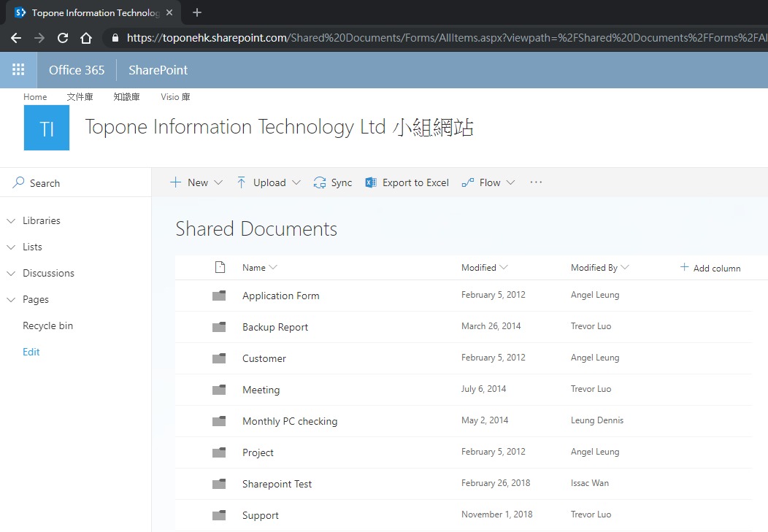Open the New dropdown menu
Viewport: 768px width, 532px height.
click(196, 182)
